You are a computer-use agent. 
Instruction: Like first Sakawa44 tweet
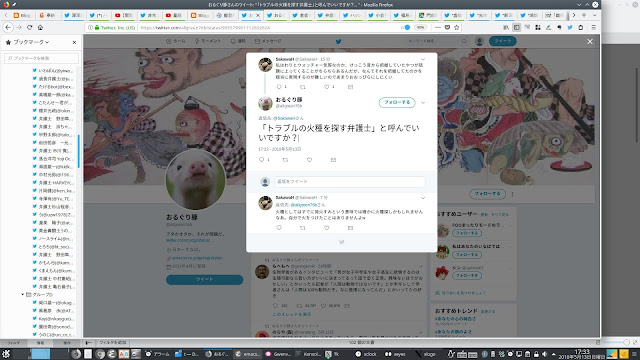[327, 87]
